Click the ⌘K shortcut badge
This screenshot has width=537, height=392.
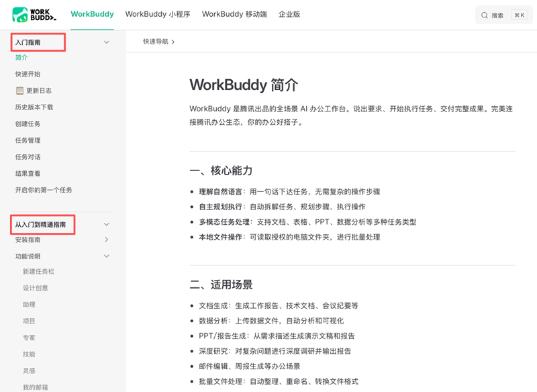520,15
